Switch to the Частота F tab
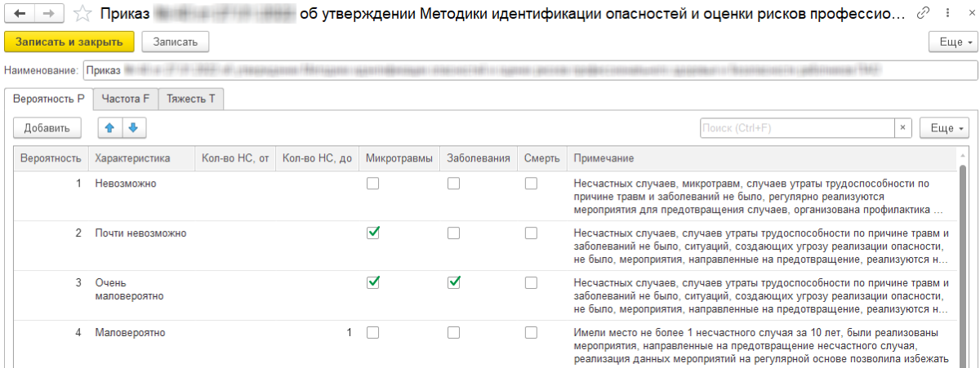 click(x=125, y=99)
